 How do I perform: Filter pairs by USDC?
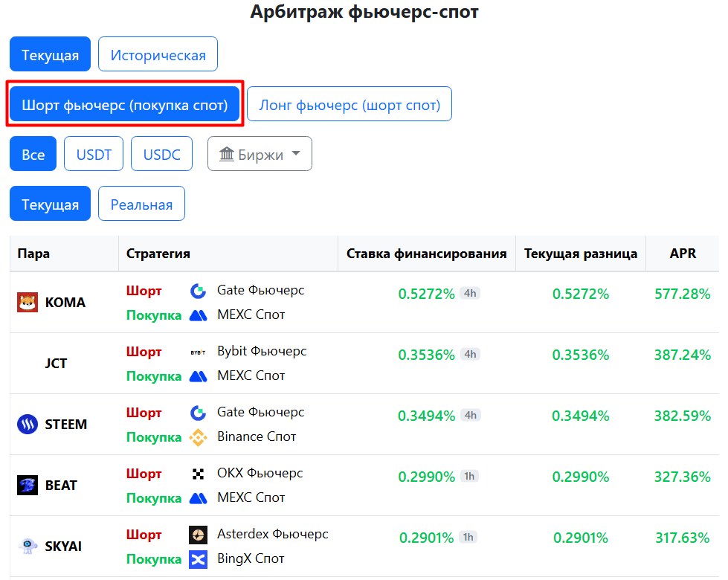click(x=161, y=154)
